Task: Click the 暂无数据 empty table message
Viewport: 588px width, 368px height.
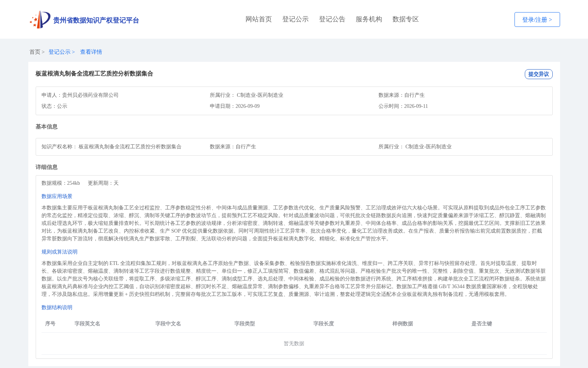Action: pyautogui.click(x=294, y=343)
